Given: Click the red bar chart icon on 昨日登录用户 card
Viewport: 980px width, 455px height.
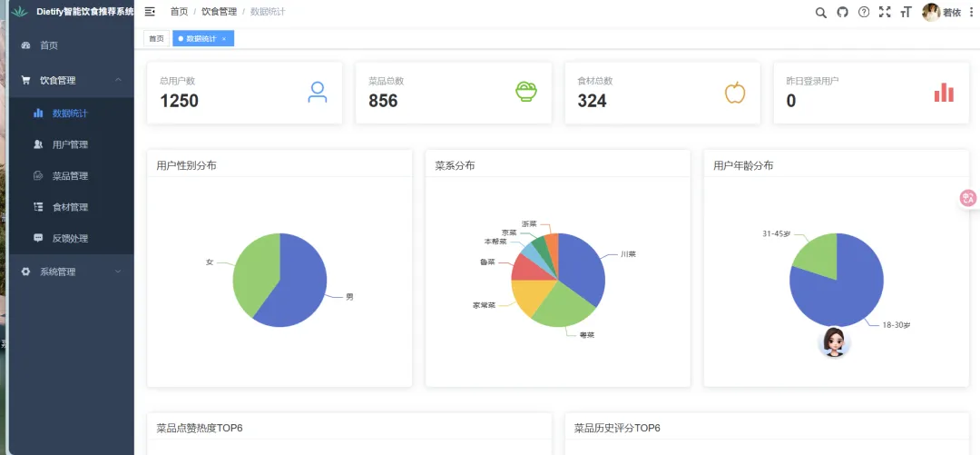Looking at the screenshot, I should coord(944,92).
